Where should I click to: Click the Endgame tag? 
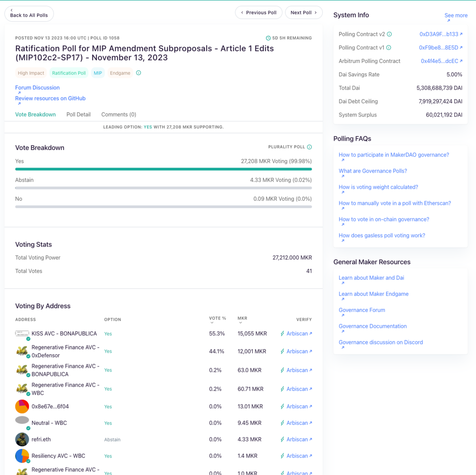[120, 73]
